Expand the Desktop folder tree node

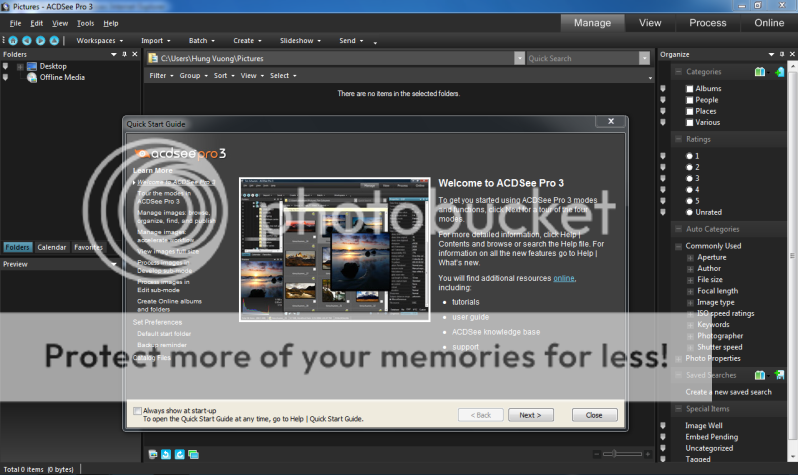[18, 67]
